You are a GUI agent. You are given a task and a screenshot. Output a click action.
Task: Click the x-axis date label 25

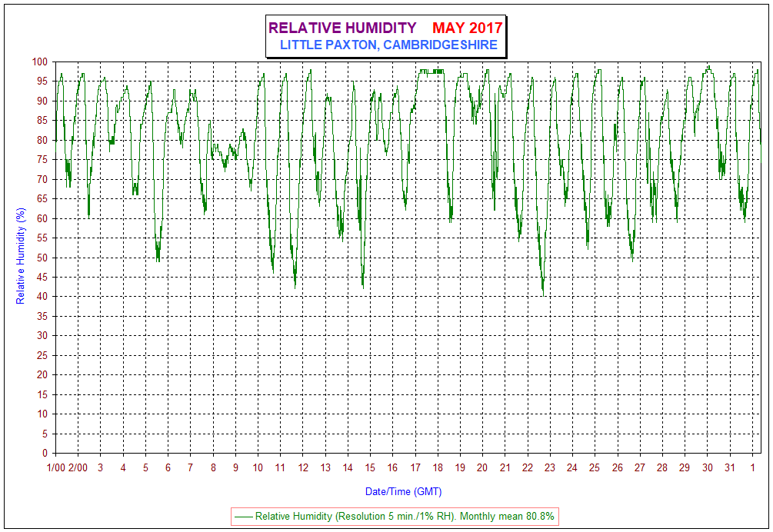click(x=595, y=468)
